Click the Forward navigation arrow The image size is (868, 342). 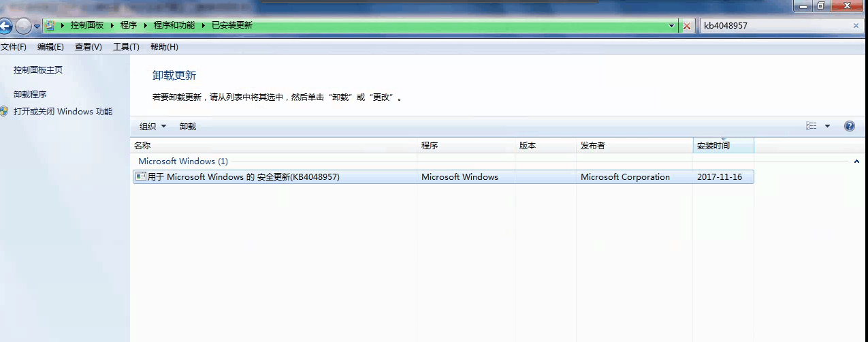(22, 27)
